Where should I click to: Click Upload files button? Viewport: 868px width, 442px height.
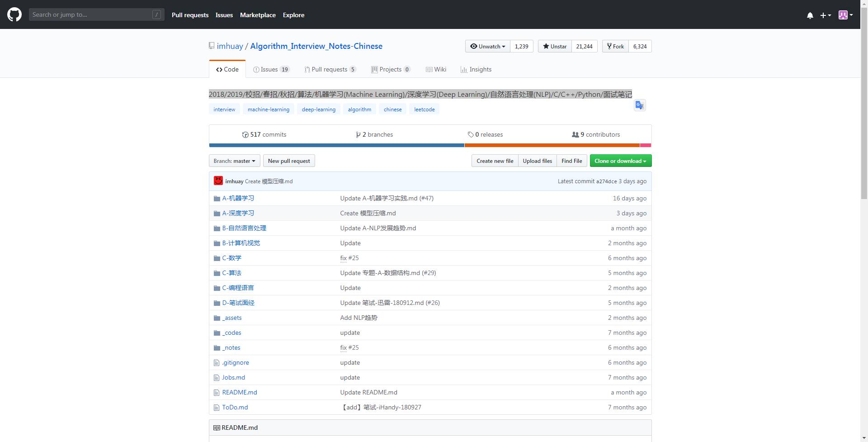coord(538,161)
